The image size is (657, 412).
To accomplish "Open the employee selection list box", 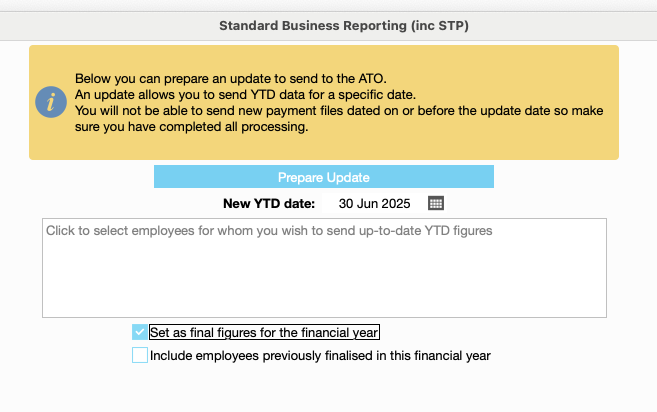I will (324, 268).
